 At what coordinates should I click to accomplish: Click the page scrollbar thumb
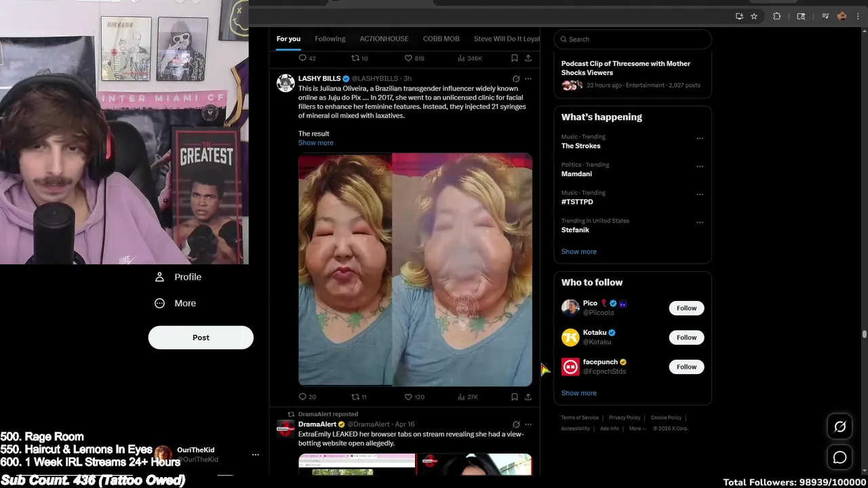[864, 334]
